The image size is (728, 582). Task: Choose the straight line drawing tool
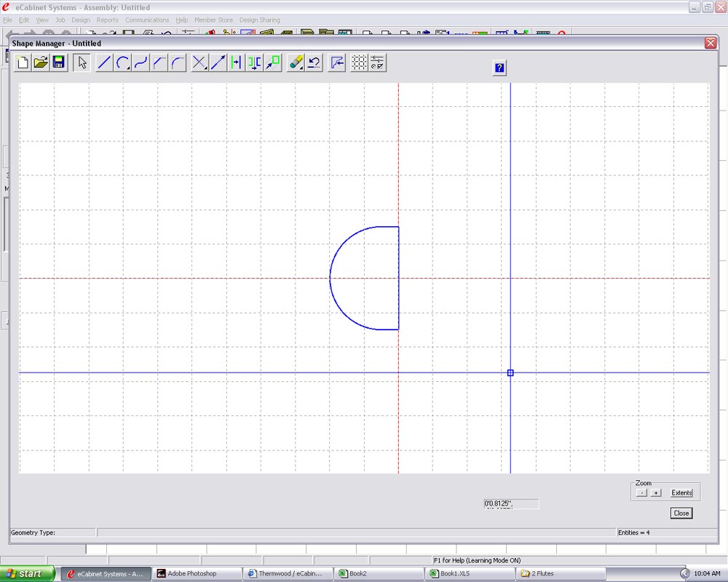pos(104,63)
